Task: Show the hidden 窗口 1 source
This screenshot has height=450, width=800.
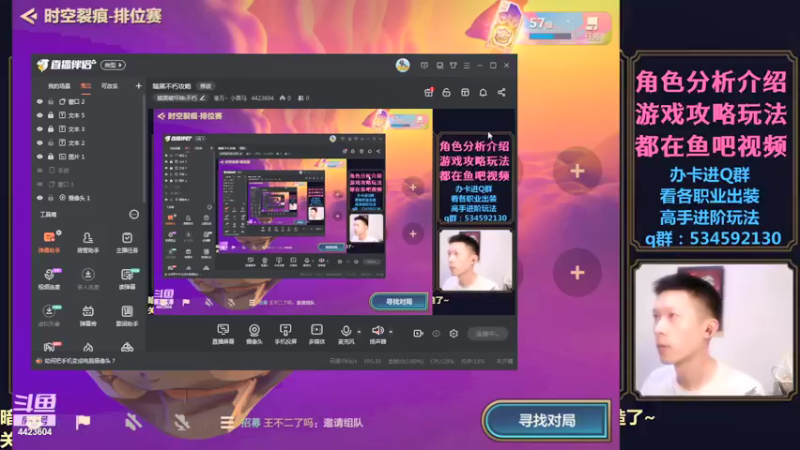Action: (40, 184)
